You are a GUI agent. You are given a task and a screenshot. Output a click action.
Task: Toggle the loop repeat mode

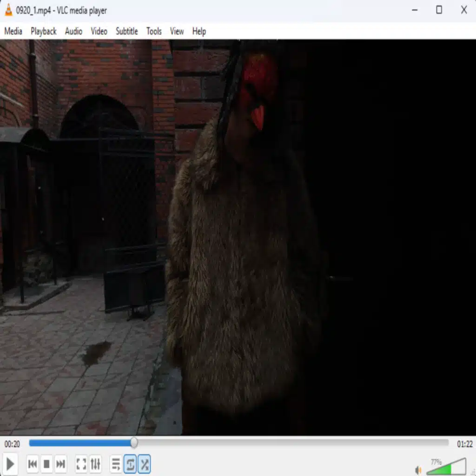tap(130, 464)
